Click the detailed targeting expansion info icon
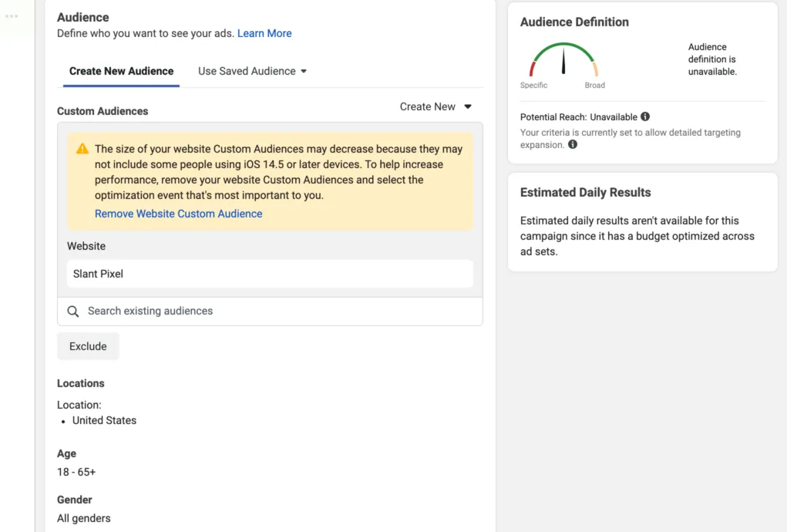787x532 pixels. coord(572,144)
